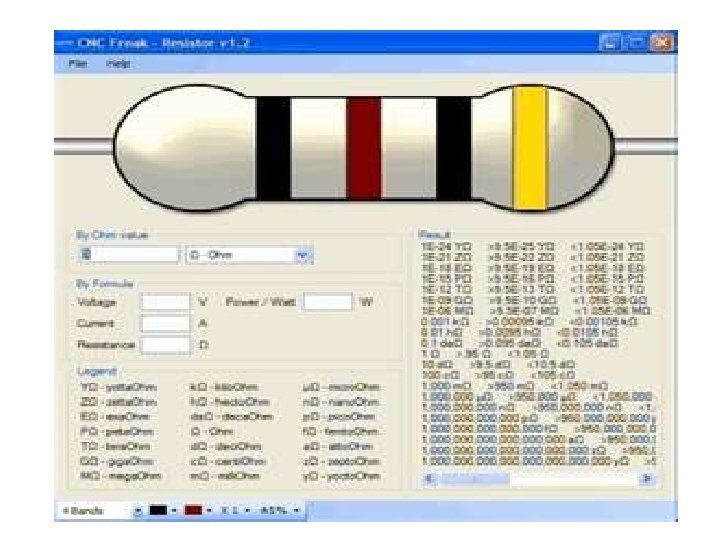The height and width of the screenshot is (540, 720).
Task: Click the Result list left scroll arrow
Action: pyautogui.click(x=429, y=479)
